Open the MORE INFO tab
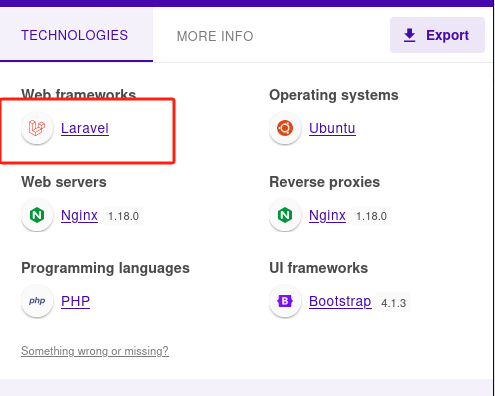Screen dimensions: 495x396 215,36
